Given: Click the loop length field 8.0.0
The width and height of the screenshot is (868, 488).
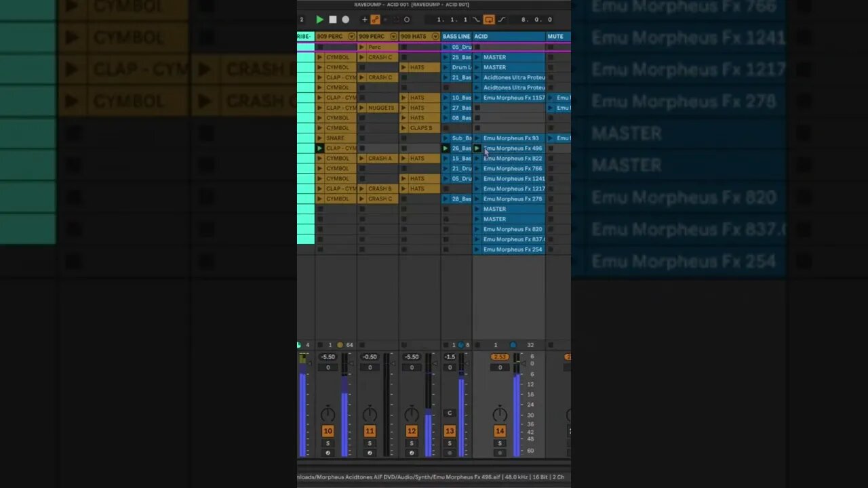Looking at the screenshot, I should 536,20.
